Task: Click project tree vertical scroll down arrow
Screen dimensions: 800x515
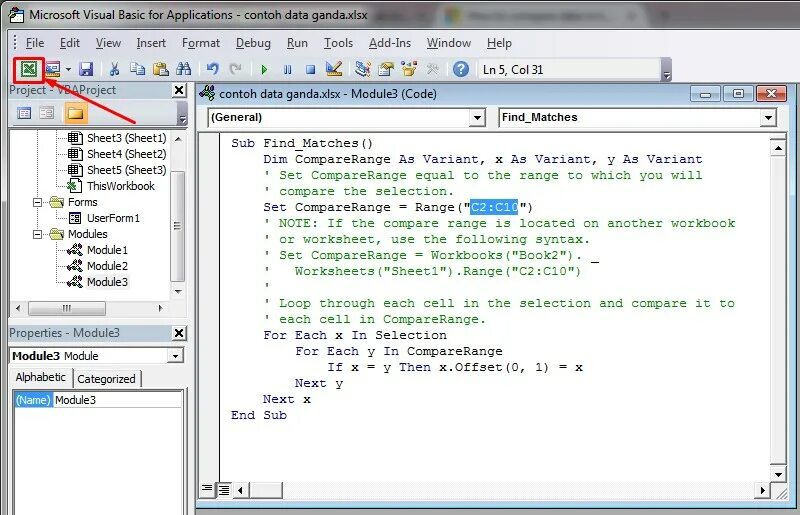Action: point(178,291)
